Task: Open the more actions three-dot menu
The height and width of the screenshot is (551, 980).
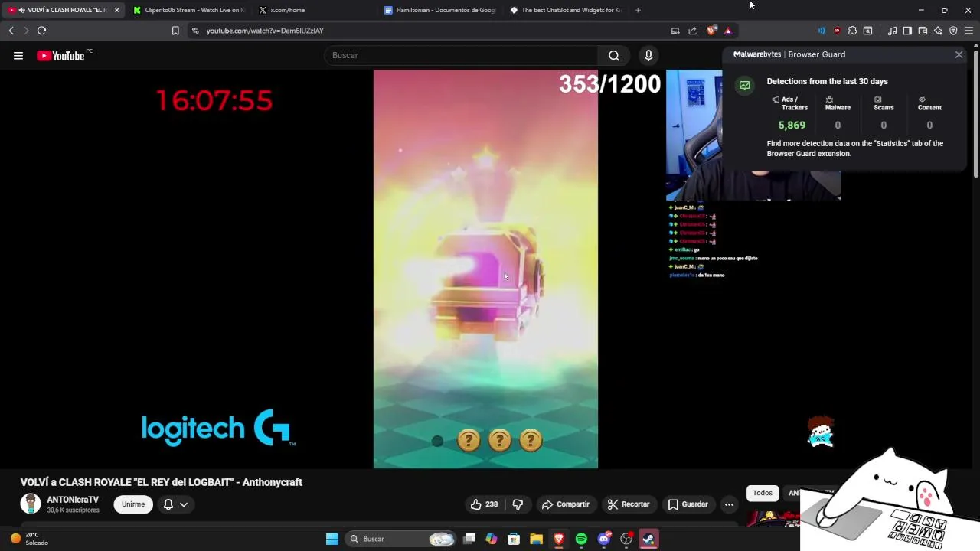Action: (x=730, y=504)
